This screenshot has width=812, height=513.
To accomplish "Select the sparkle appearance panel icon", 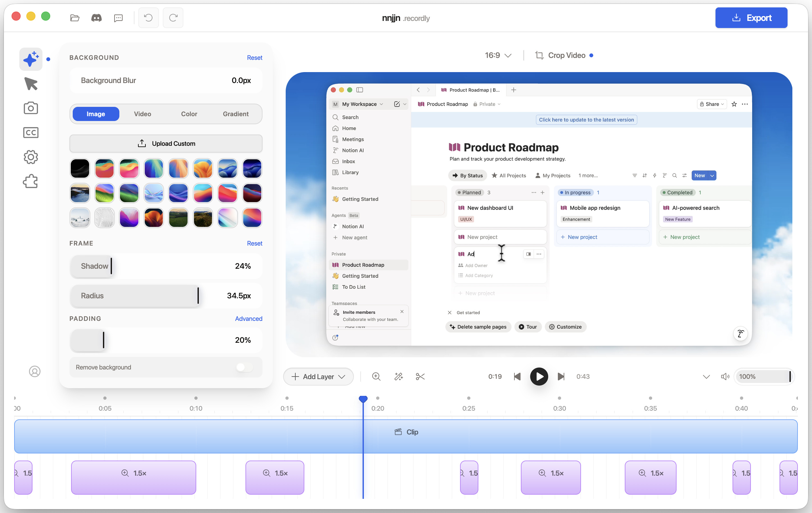I will [31, 59].
